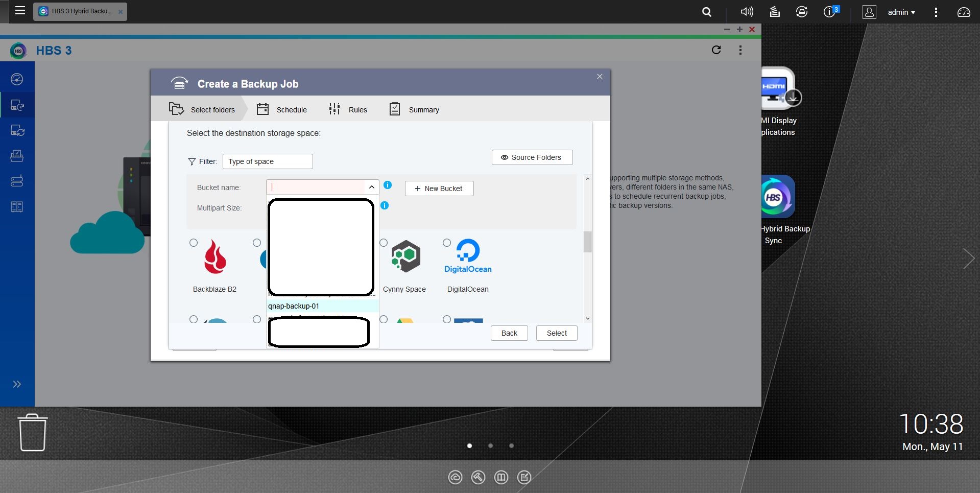Viewport: 980px width, 493px height.
Task: Collapse the Bucket name dropdown arrow
Action: tap(372, 187)
